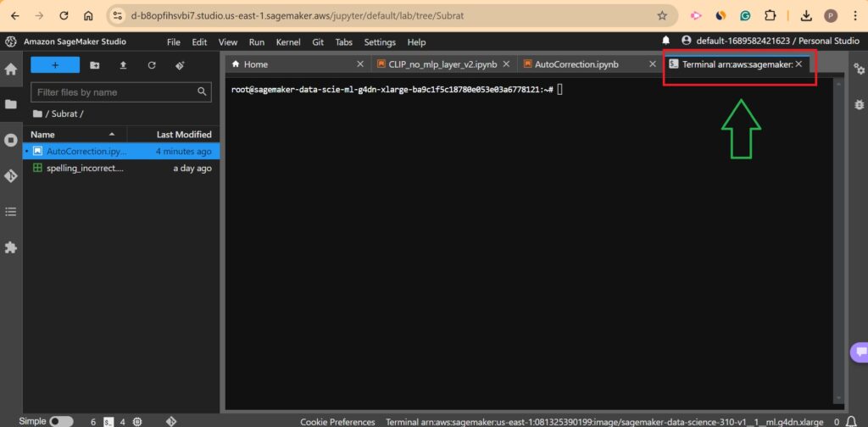Click the Filter files by name field
The image size is (868, 427).
[x=115, y=92]
